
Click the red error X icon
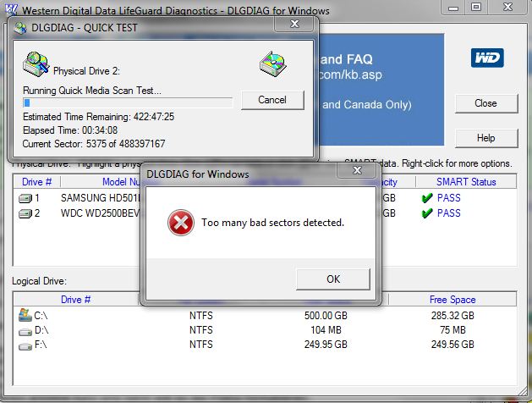(181, 223)
